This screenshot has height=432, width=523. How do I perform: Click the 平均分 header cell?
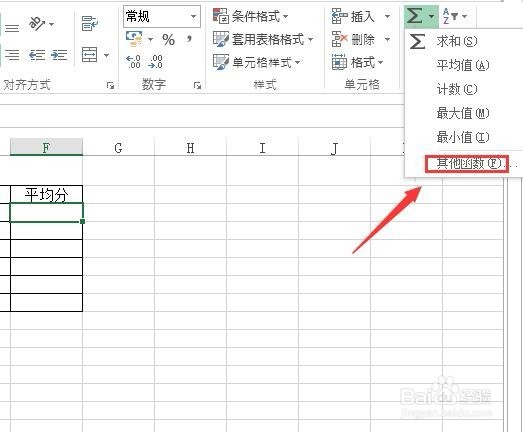point(46,194)
